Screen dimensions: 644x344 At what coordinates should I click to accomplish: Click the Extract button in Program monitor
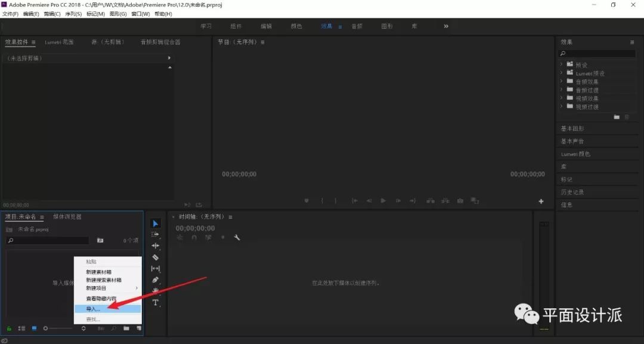[x=445, y=201]
